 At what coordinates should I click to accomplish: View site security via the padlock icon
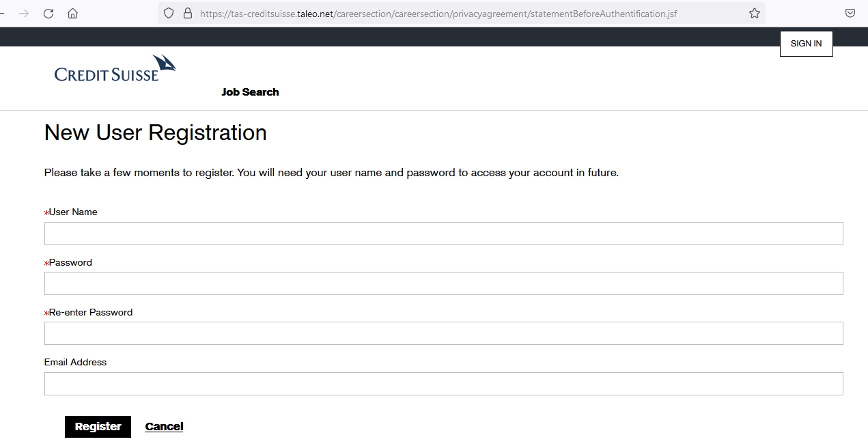[x=188, y=13]
